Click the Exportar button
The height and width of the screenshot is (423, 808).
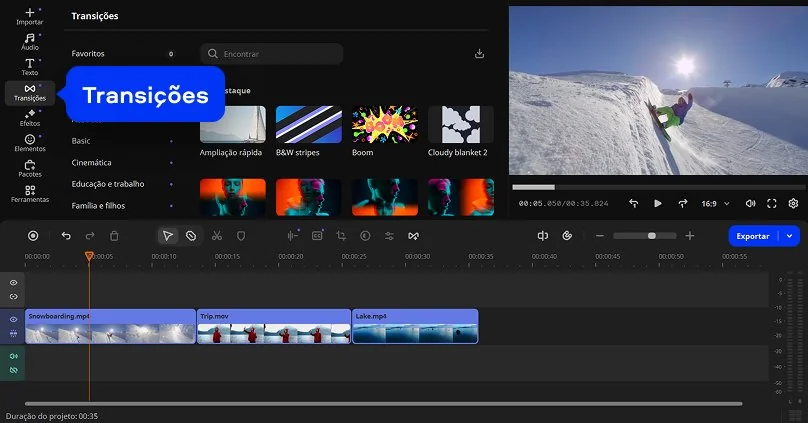[x=753, y=236]
